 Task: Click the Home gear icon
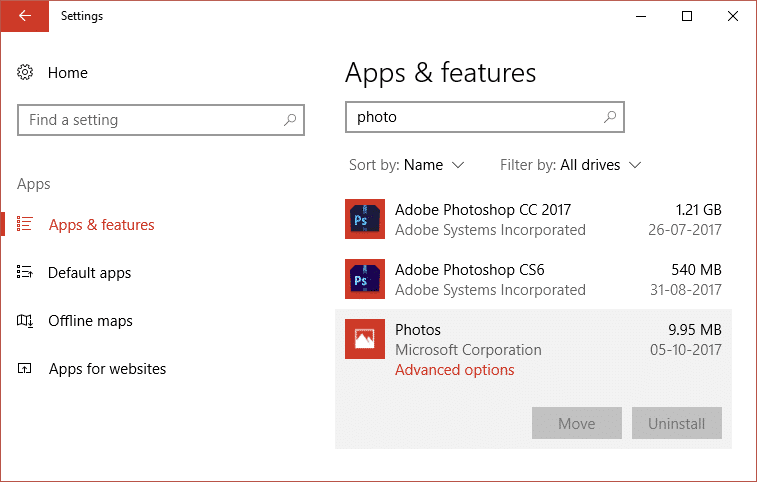(x=25, y=72)
